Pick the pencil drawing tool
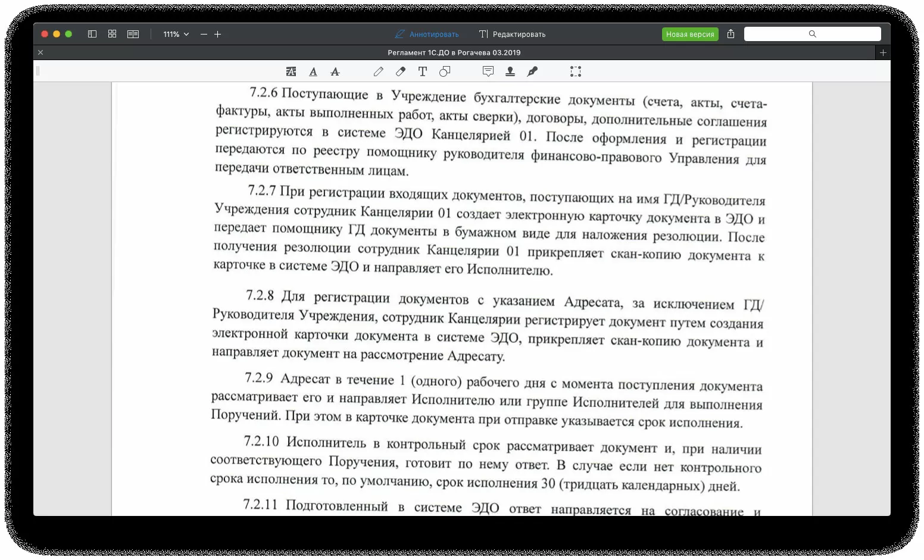Image resolution: width=924 pixels, height=560 pixels. point(379,71)
